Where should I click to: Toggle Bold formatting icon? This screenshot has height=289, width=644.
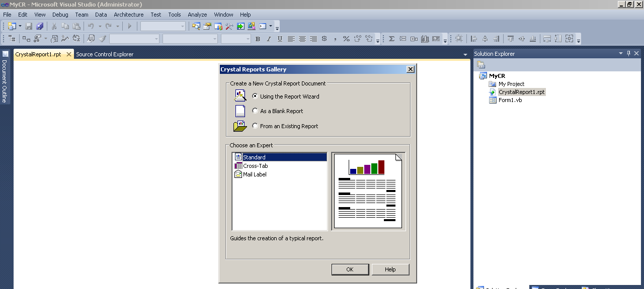click(258, 39)
